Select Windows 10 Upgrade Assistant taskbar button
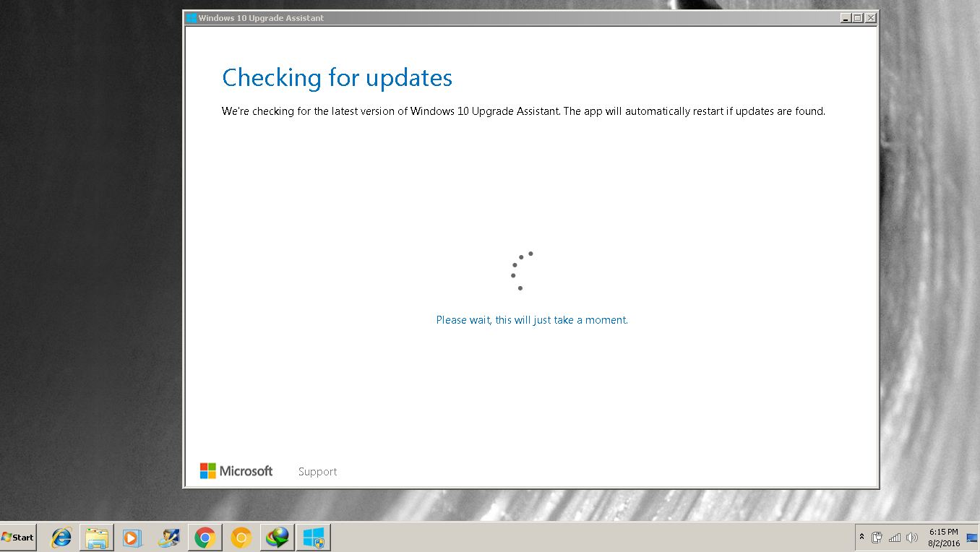 coord(313,538)
